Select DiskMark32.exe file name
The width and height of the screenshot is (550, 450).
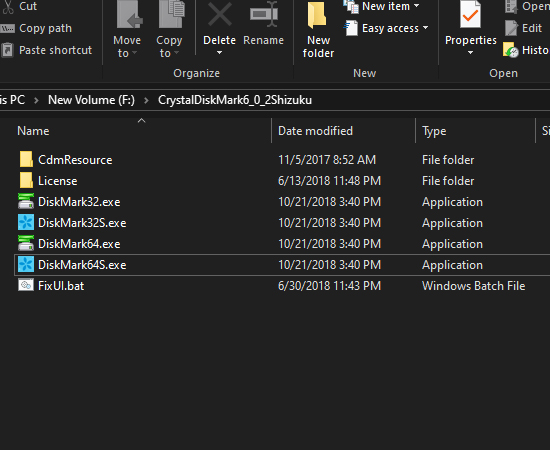pos(79,202)
